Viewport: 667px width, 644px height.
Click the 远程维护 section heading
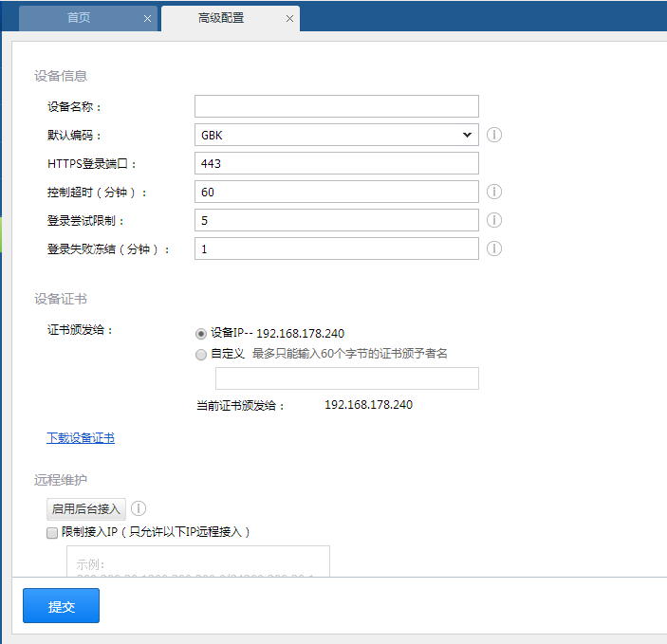point(61,480)
